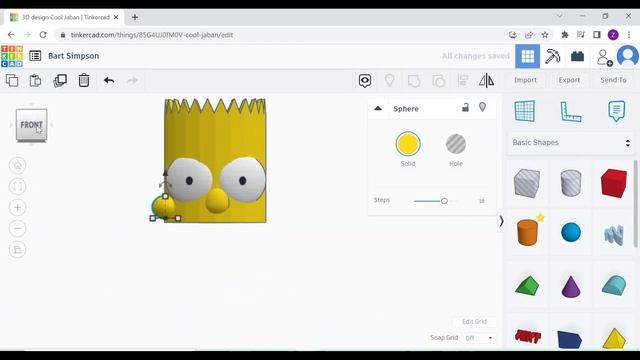
Task: Pick the purple Cone shape
Action: click(571, 286)
